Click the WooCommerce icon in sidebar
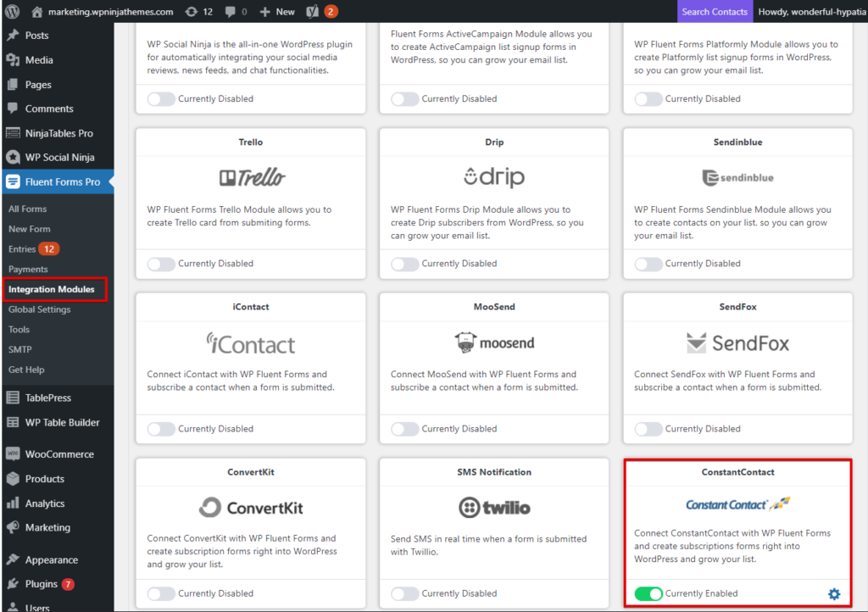 point(13,453)
